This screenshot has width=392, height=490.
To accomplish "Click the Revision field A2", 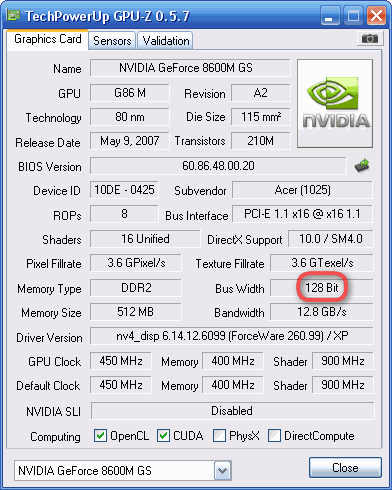I will [261, 93].
